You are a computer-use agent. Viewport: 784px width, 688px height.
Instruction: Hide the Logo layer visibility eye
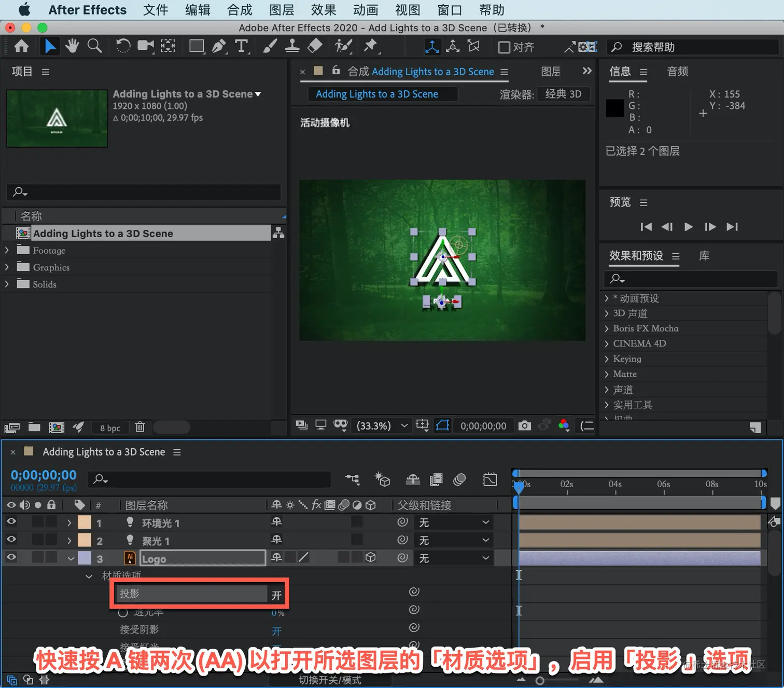point(11,557)
